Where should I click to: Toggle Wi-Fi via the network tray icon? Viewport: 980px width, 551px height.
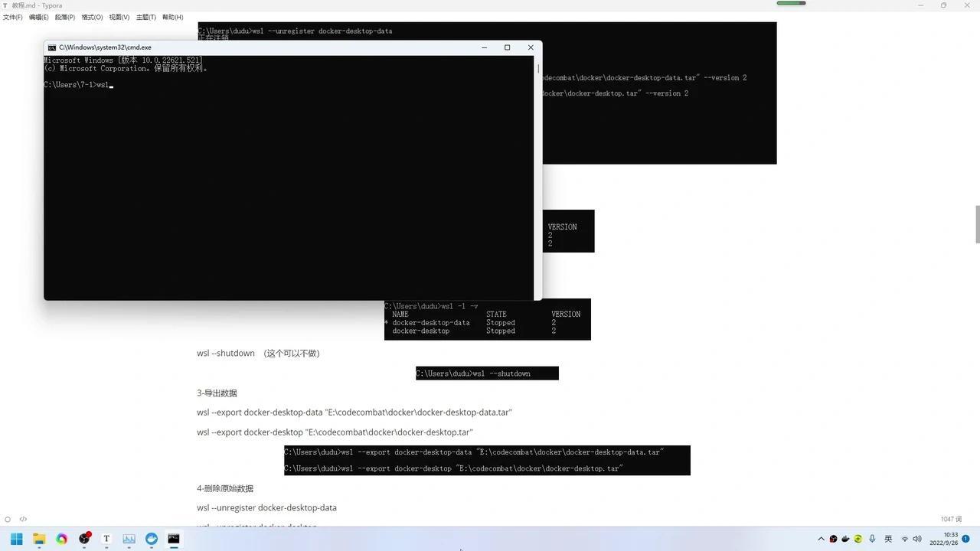click(x=903, y=539)
